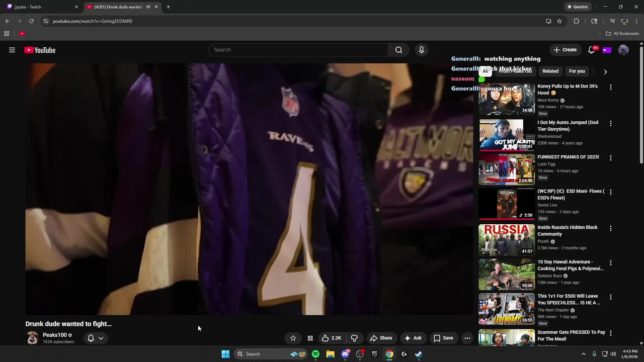
Task: Select the Drunk dude wanted YouTube tab
Action: (121, 7)
